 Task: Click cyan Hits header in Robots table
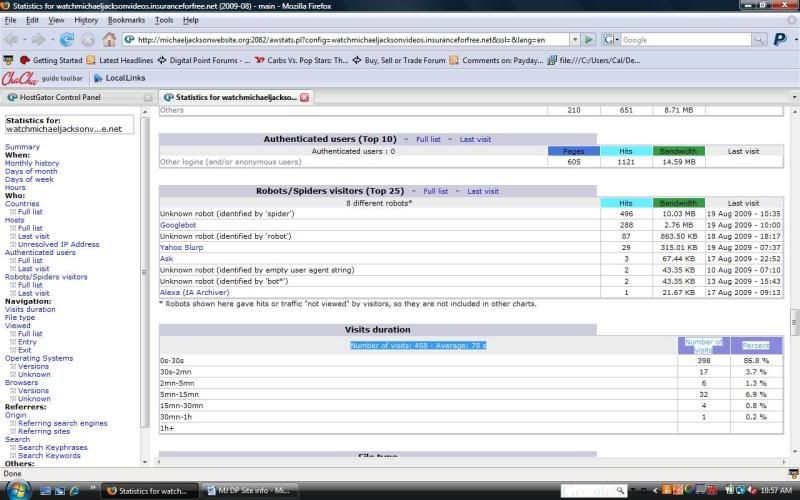tap(626, 203)
